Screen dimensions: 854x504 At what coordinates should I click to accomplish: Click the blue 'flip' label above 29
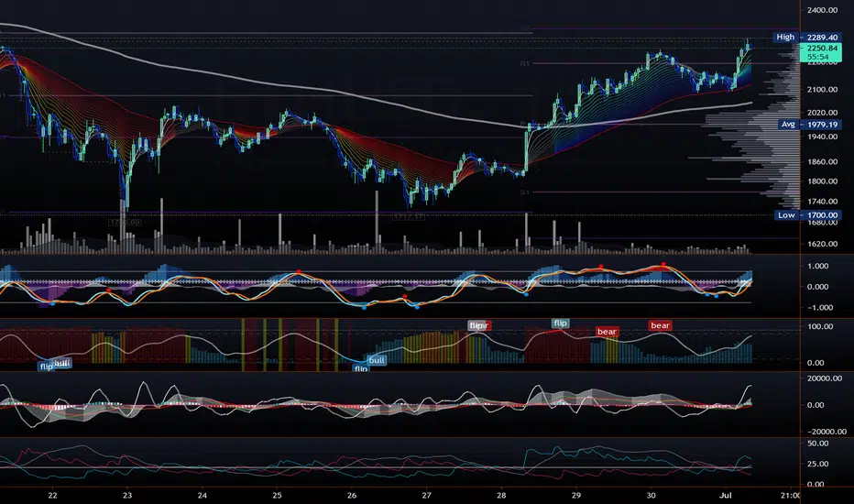pos(561,323)
